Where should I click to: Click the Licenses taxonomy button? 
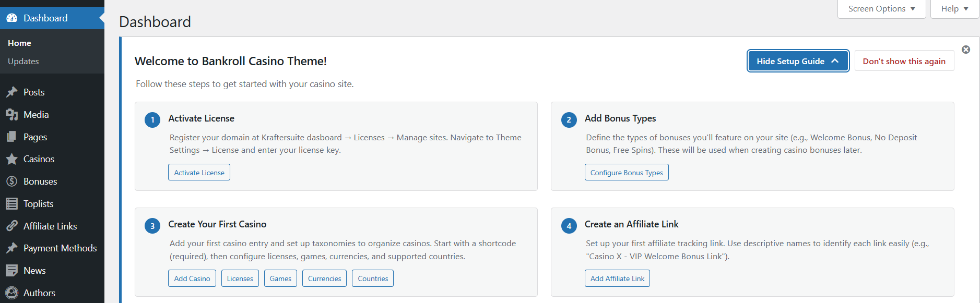pyautogui.click(x=240, y=278)
